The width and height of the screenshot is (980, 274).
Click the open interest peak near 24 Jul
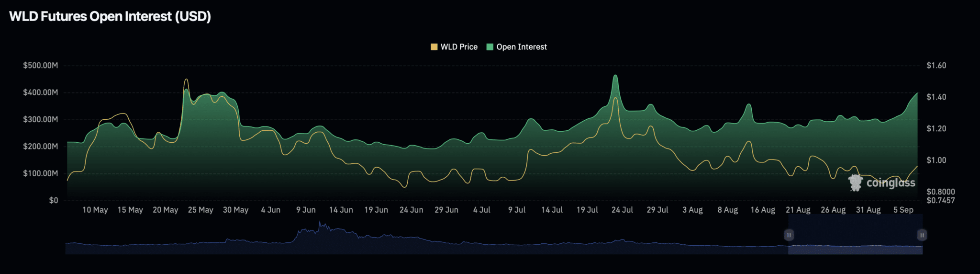click(x=615, y=76)
